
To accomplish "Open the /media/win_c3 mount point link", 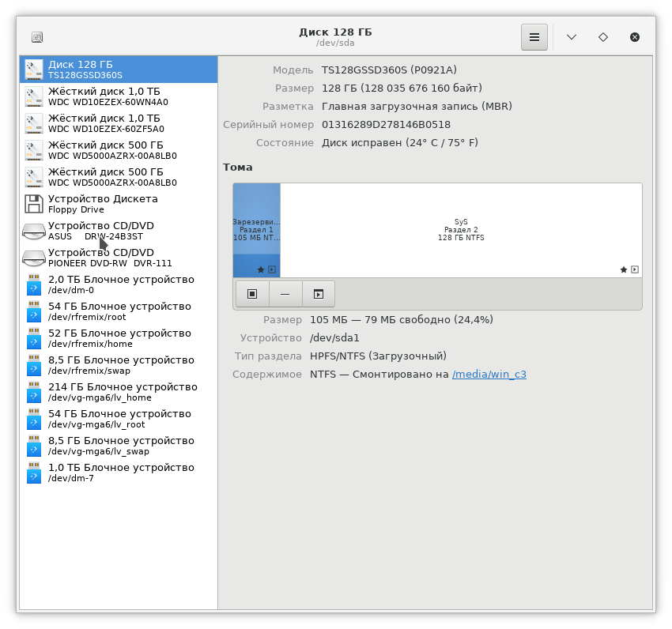I will click(x=489, y=374).
